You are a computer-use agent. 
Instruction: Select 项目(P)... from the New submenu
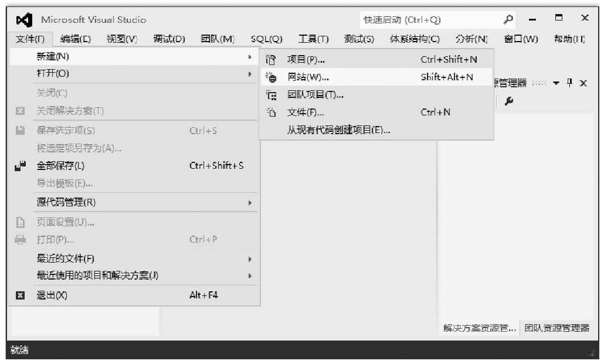(376, 60)
